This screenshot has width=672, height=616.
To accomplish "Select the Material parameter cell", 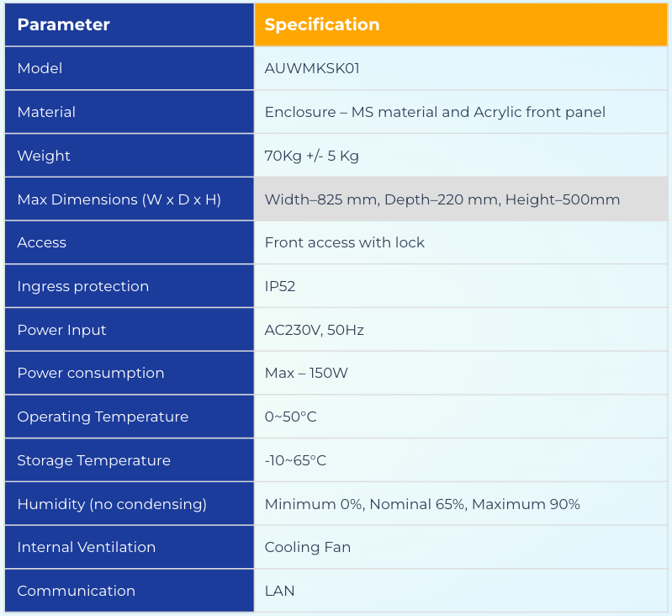I will (x=46, y=112).
